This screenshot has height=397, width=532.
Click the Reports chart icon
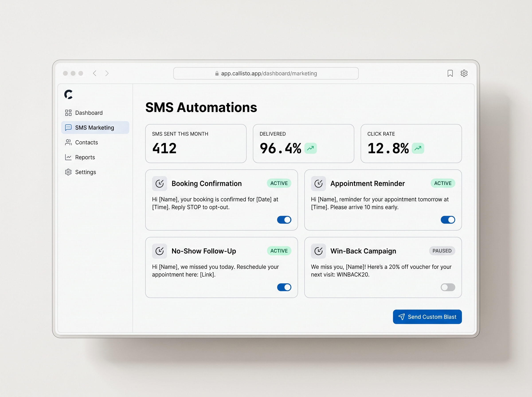click(68, 157)
